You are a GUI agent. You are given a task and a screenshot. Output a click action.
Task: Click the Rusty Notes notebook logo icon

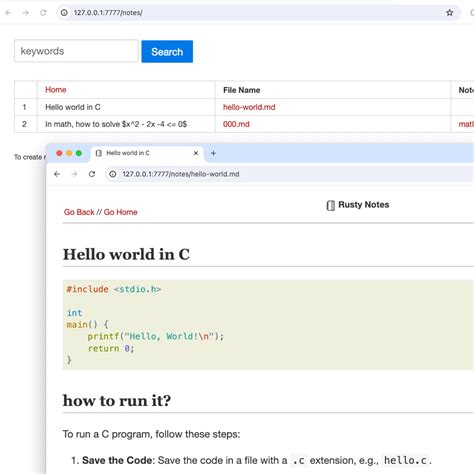[330, 205]
